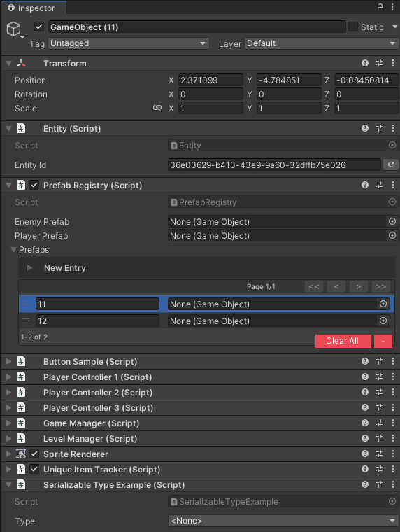Enable the Static checkbox
400x532 pixels.
click(353, 27)
